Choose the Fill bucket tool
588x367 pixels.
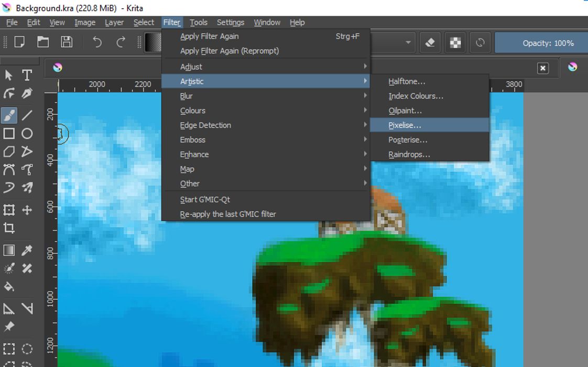click(x=9, y=287)
